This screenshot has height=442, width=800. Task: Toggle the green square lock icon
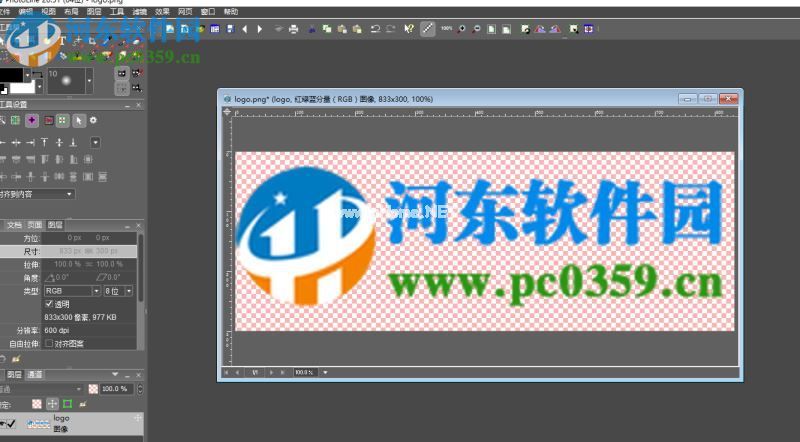tap(67, 404)
